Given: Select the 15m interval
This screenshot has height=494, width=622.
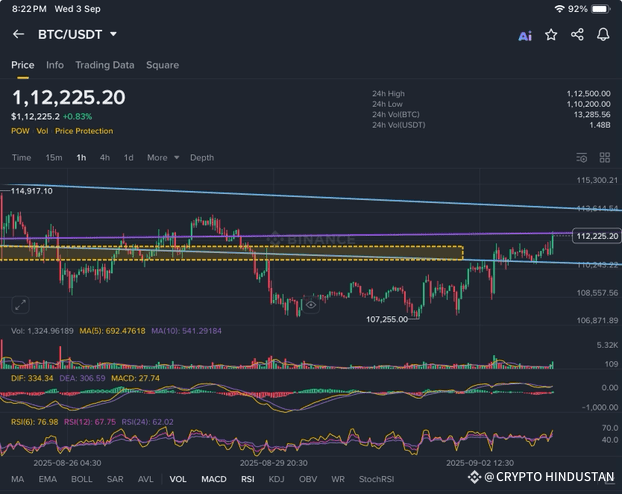Looking at the screenshot, I should [x=54, y=158].
